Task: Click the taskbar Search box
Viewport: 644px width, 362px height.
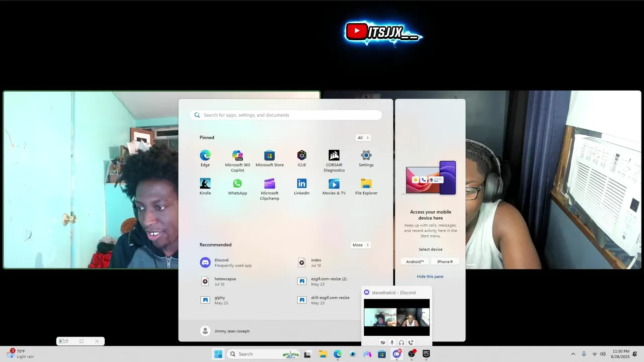Action: tap(264, 354)
